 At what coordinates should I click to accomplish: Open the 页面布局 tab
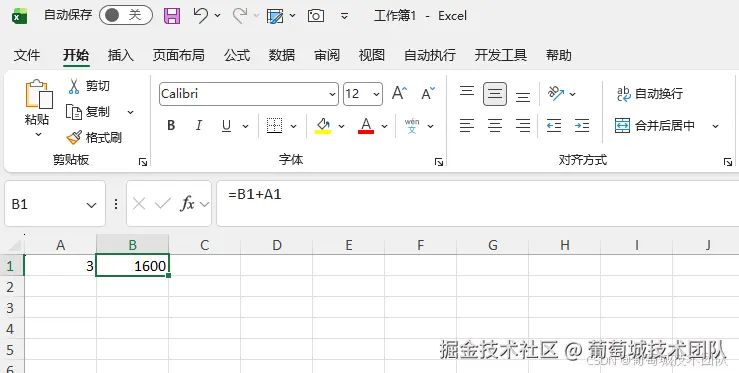(179, 55)
